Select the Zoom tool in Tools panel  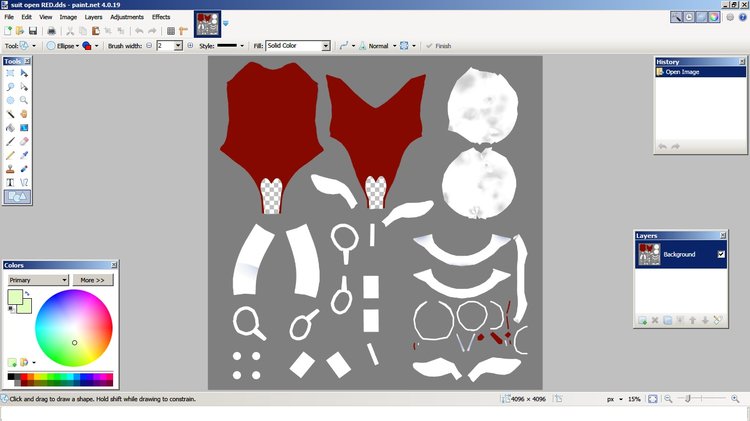coord(24,100)
